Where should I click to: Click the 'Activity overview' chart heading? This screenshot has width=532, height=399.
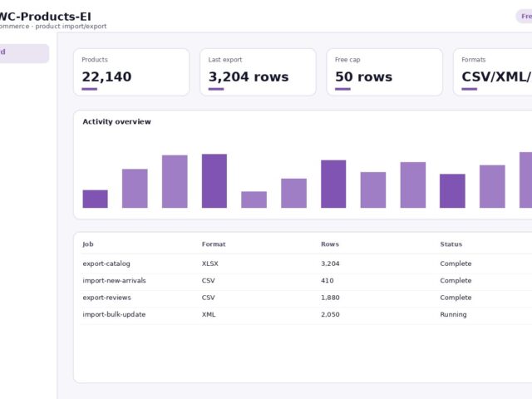(116, 122)
